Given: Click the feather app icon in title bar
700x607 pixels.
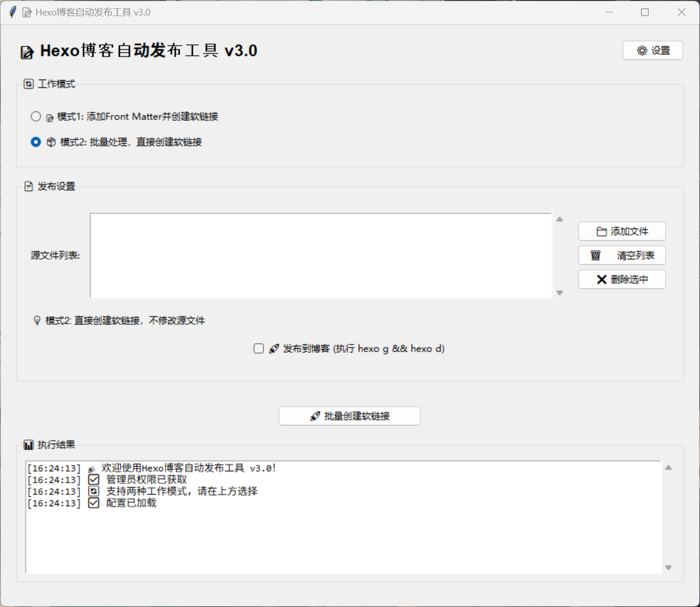Looking at the screenshot, I should 12,12.
